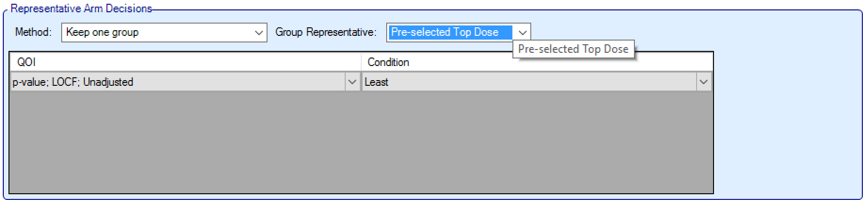Image resolution: width=868 pixels, height=206 pixels.
Task: Open the Method dropdown arrow
Action: (258, 33)
